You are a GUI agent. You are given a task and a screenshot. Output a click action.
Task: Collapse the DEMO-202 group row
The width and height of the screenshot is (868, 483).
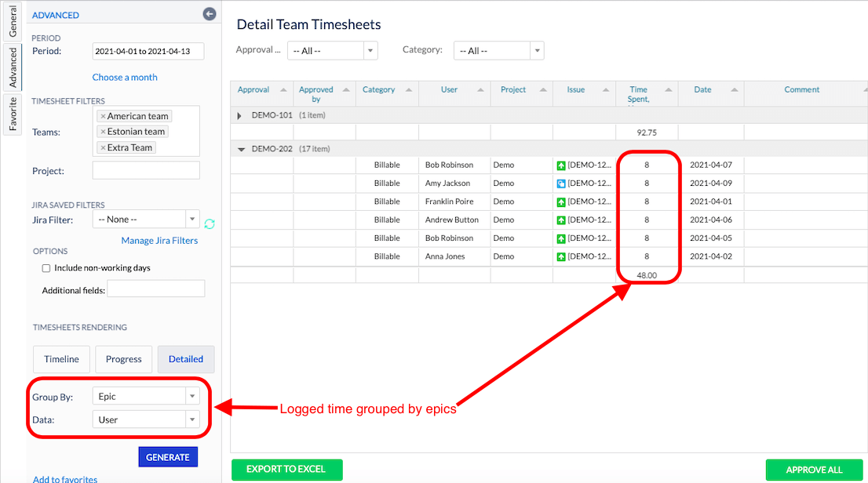[x=241, y=150]
